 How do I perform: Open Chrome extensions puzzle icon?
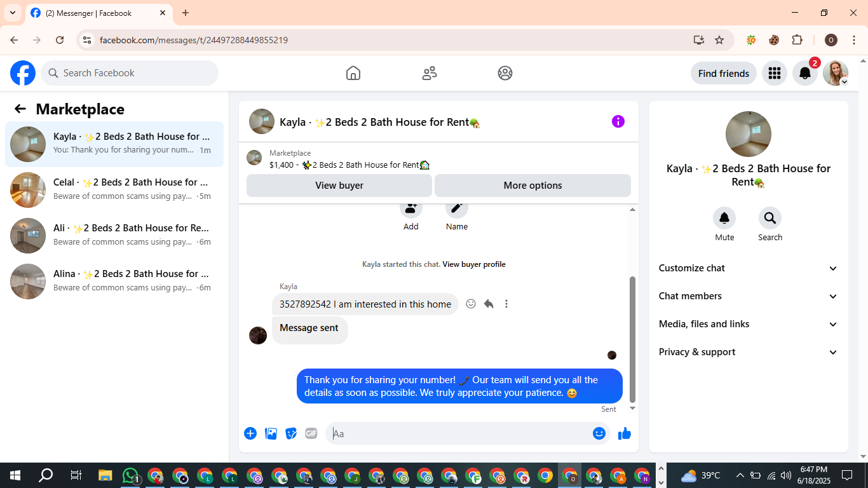[x=797, y=40]
